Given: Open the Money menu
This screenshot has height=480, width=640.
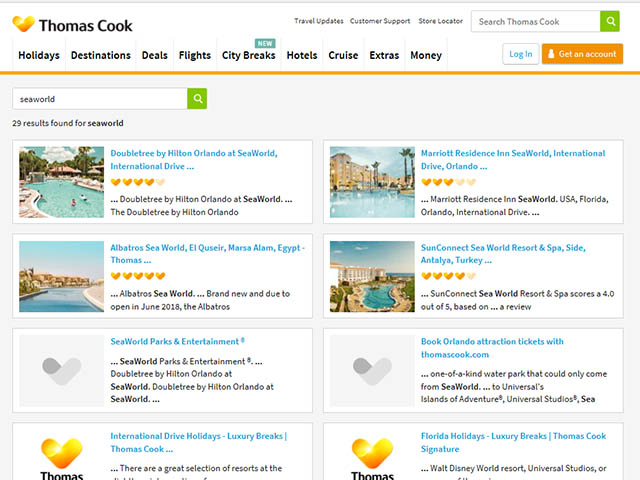Looking at the screenshot, I should [x=426, y=55].
